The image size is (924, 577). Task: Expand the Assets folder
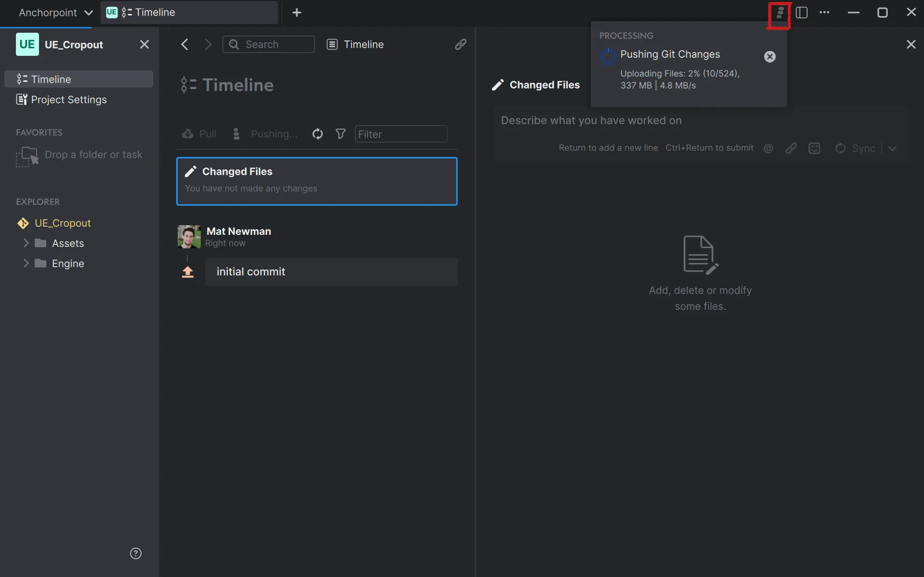26,243
